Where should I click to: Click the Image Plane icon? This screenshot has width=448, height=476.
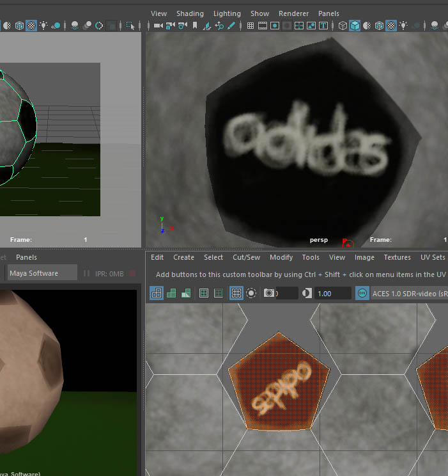(x=207, y=26)
